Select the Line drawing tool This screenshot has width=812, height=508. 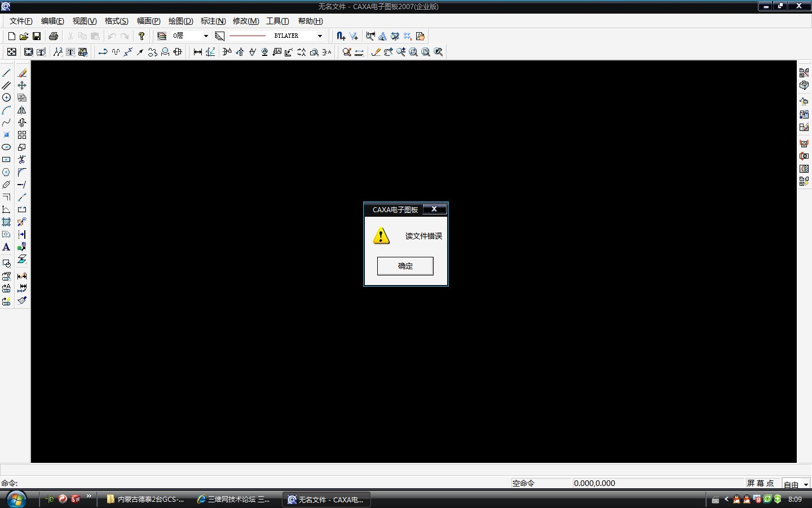(x=7, y=73)
